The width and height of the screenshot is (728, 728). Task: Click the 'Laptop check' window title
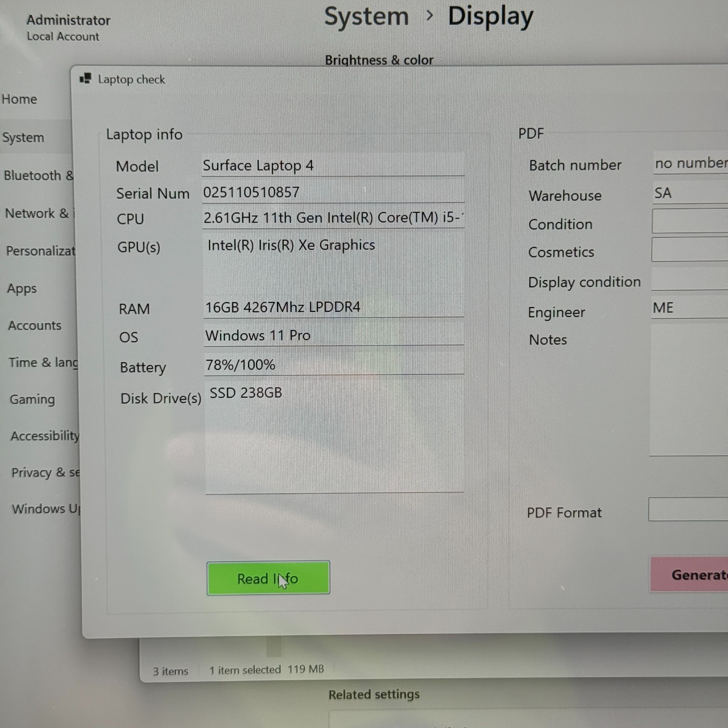click(x=131, y=80)
